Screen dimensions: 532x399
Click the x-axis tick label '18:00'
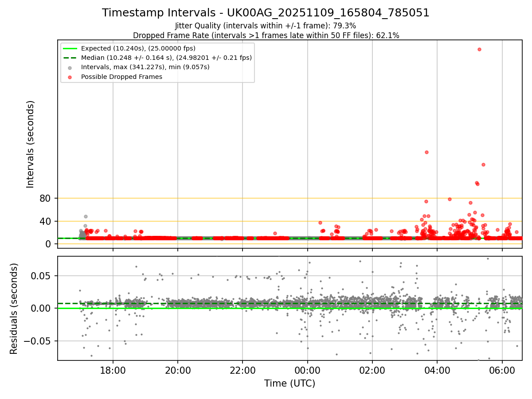[x=113, y=370]
